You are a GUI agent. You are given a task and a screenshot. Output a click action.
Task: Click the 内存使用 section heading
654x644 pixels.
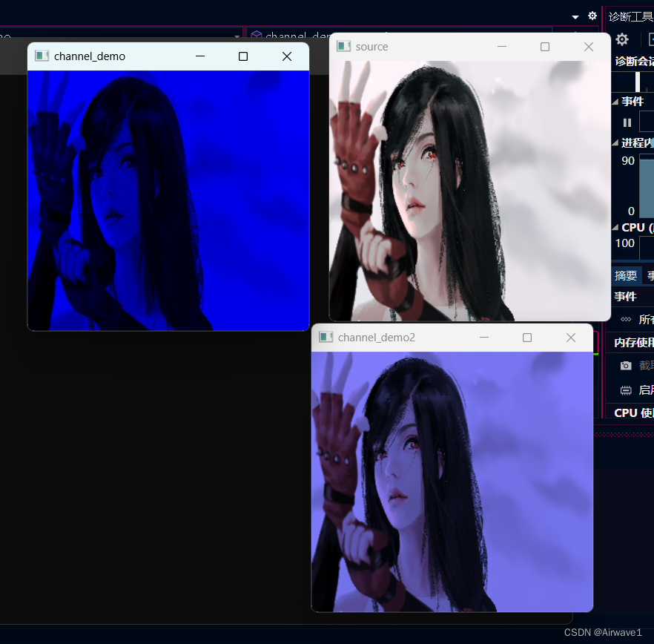click(x=633, y=343)
